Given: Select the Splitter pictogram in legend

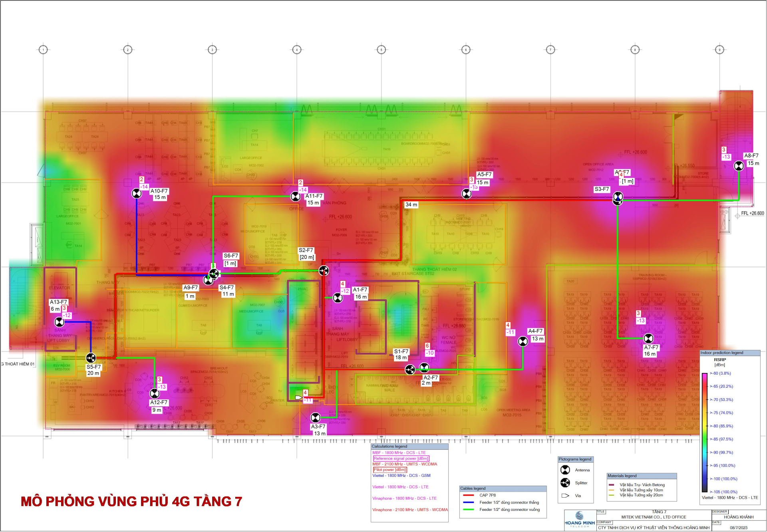Looking at the screenshot, I should pyautogui.click(x=565, y=483).
